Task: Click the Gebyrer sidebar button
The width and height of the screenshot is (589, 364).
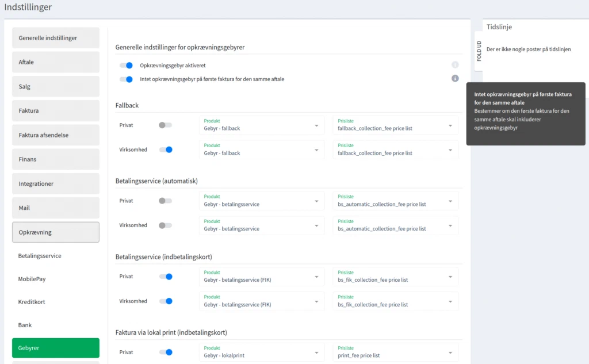Action: (x=56, y=348)
